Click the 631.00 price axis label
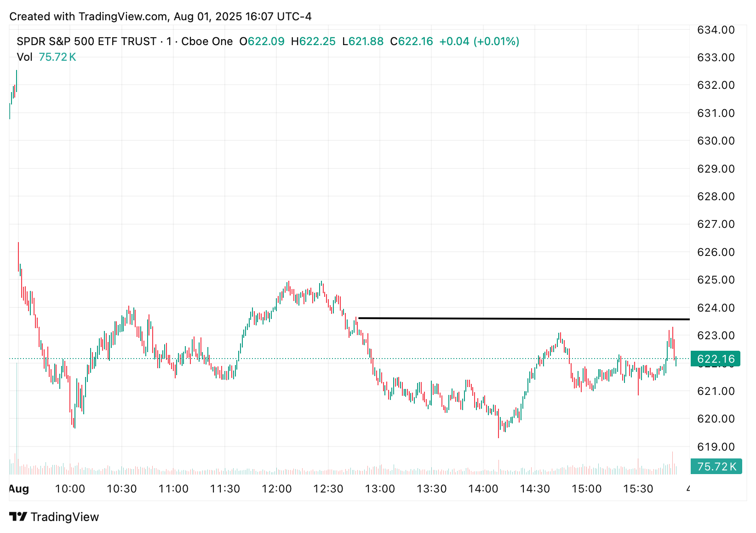The width and height of the screenshot is (756, 533). (716, 113)
